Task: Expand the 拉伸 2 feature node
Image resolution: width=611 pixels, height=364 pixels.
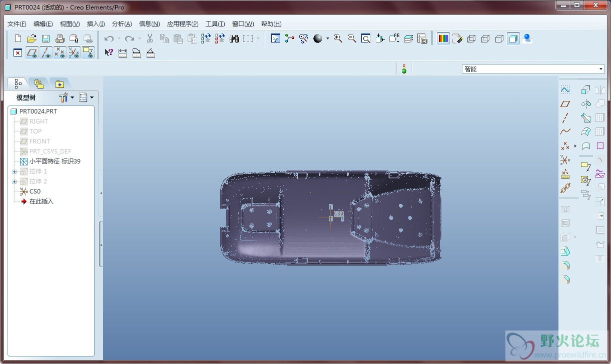Action: (x=14, y=181)
